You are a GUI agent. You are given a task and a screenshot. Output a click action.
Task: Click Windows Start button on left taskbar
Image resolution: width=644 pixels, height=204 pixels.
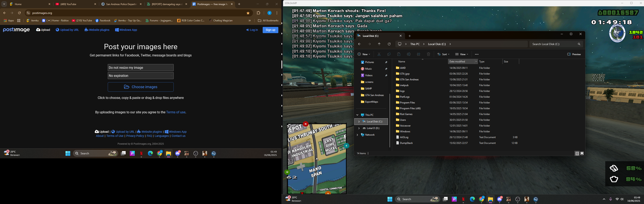tap(68, 153)
